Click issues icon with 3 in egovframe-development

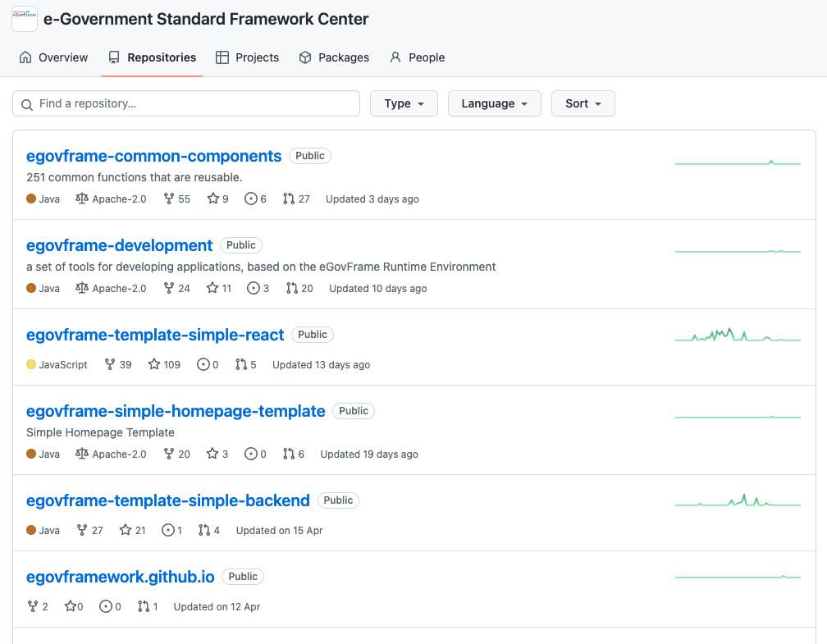click(254, 289)
